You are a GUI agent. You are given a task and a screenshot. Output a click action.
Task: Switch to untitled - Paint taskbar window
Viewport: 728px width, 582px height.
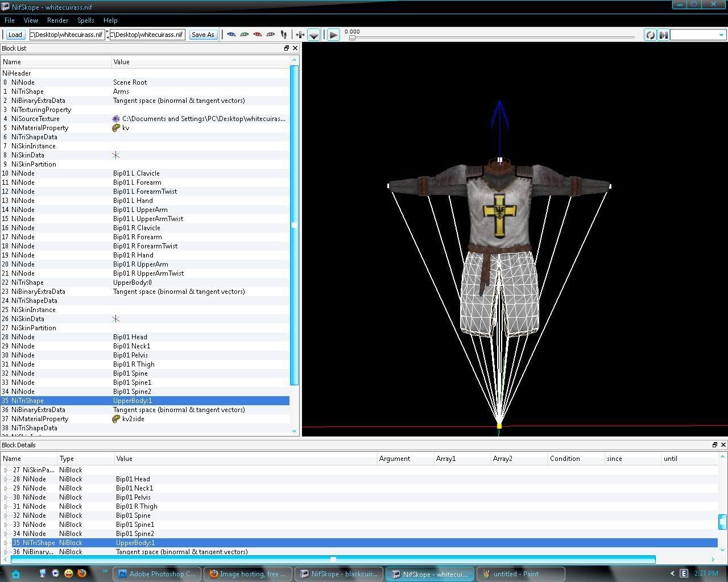pyautogui.click(x=521, y=574)
